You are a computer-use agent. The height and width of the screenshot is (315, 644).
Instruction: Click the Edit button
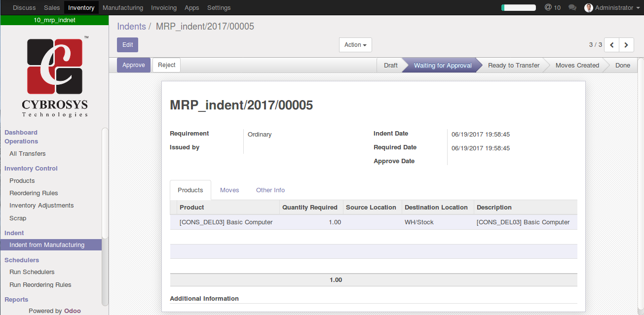tap(127, 45)
